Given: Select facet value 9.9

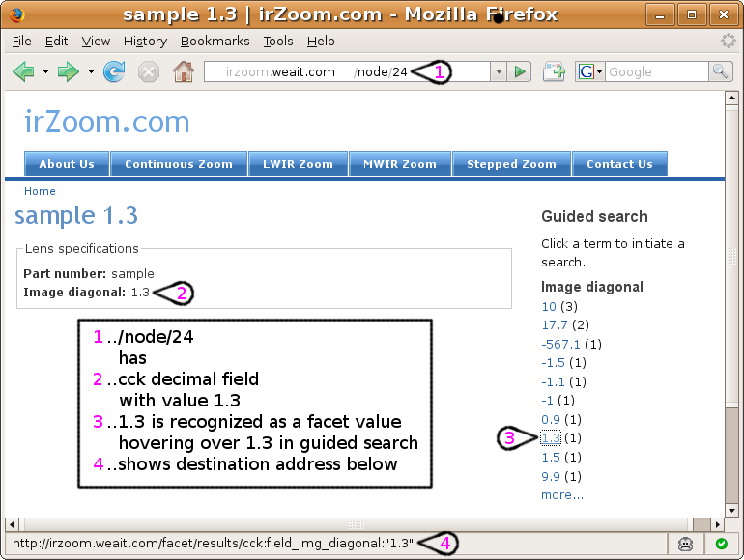Looking at the screenshot, I should [x=551, y=476].
